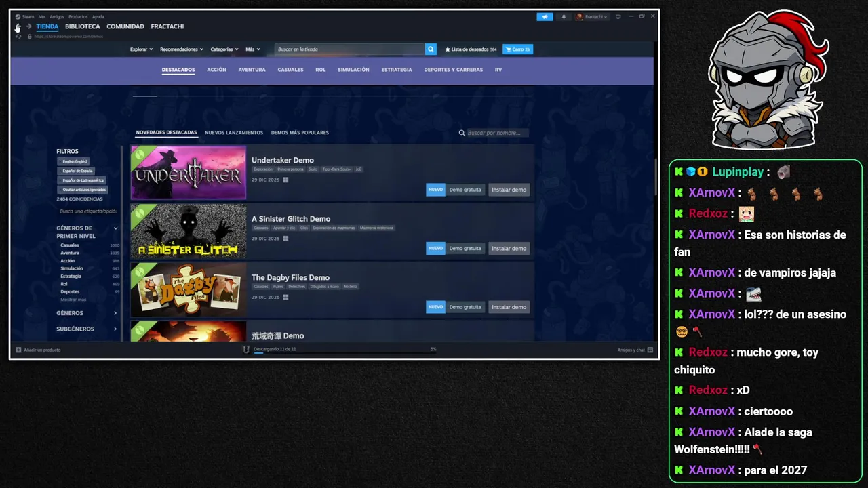Open the Big Picture monitor icon
Viewport: 868px width, 488px height.
pos(618,16)
